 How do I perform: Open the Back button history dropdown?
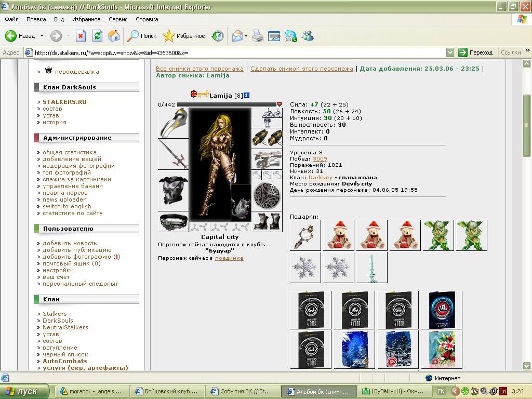pos(42,36)
